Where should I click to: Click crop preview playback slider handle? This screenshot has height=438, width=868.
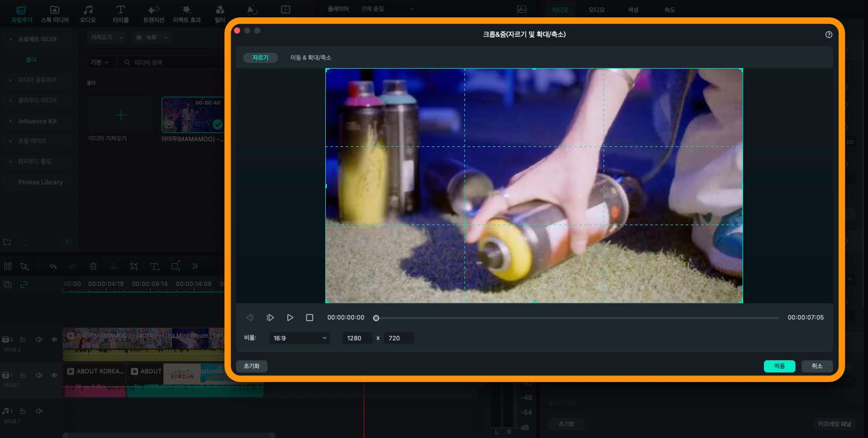376,318
